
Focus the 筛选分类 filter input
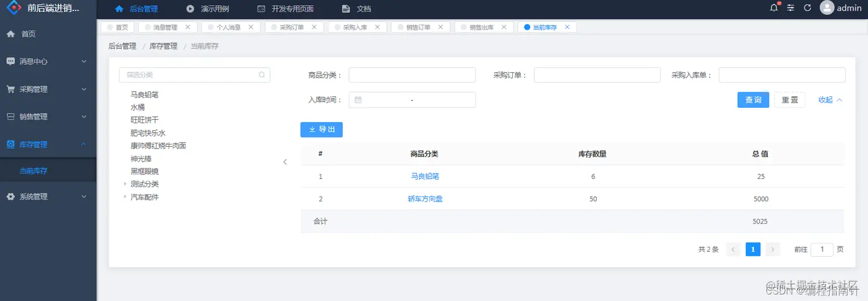pos(194,75)
